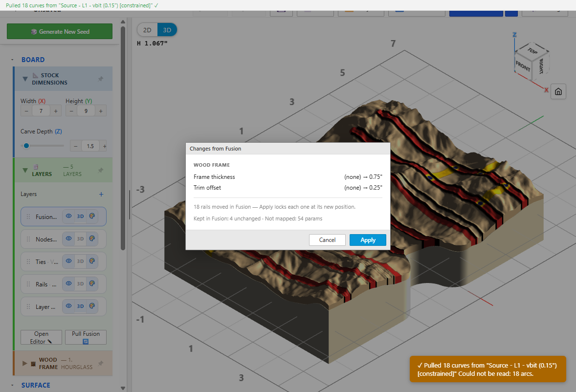Click the TOP face of view cube
Screen dimensions: 576x392
coord(532,51)
